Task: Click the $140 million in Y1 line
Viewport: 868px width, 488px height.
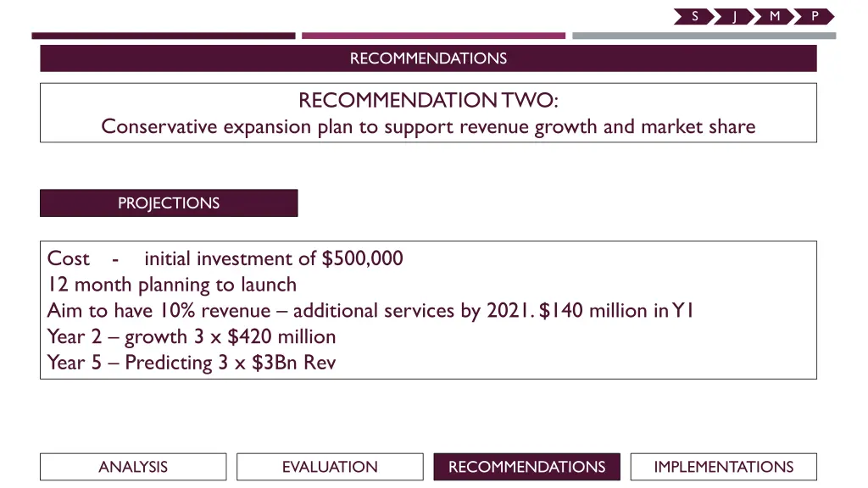Action: (370, 311)
